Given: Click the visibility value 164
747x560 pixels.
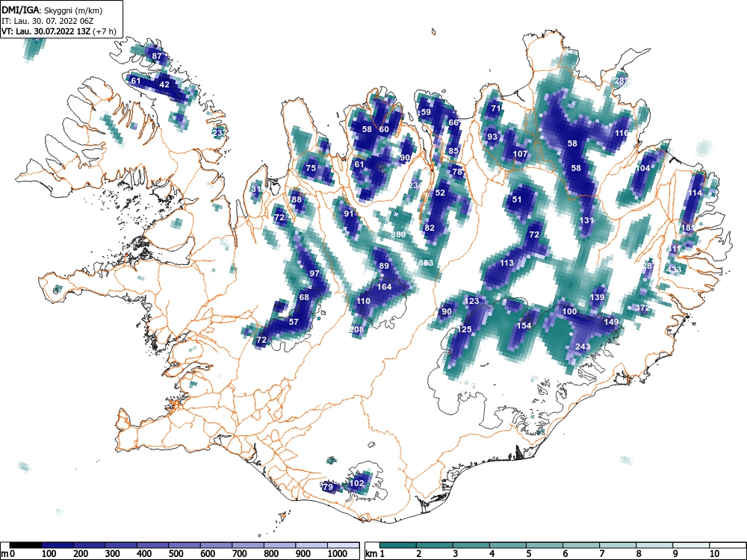Looking at the screenshot, I should pyautogui.click(x=384, y=287).
